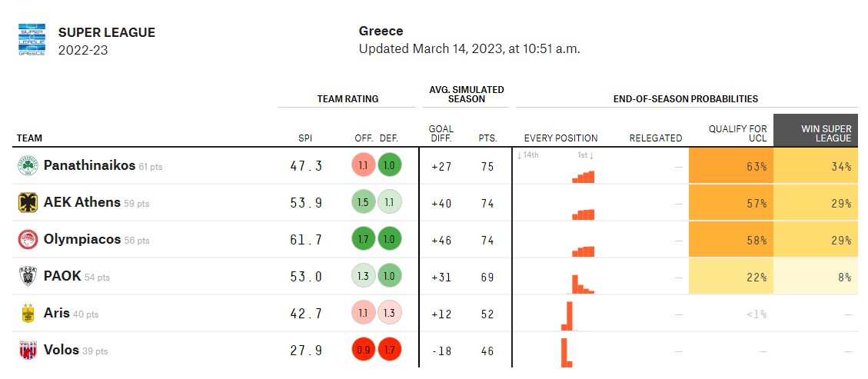Open the Panathinaikos team name link

[89, 166]
